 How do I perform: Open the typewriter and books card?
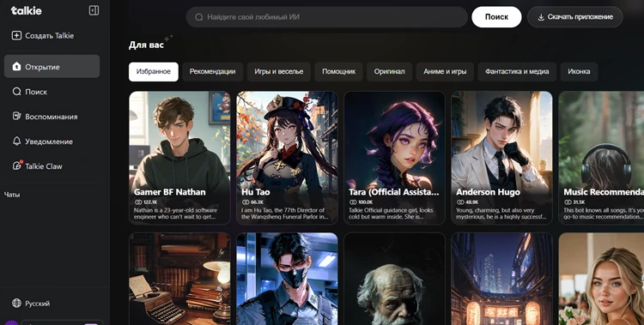[179, 279]
